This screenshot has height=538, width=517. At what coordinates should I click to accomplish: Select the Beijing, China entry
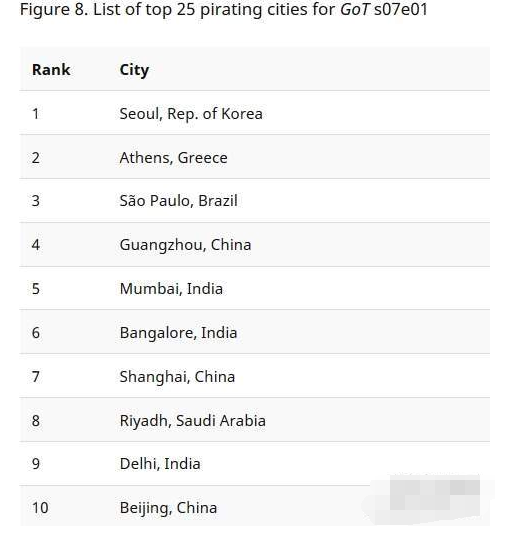coord(168,508)
